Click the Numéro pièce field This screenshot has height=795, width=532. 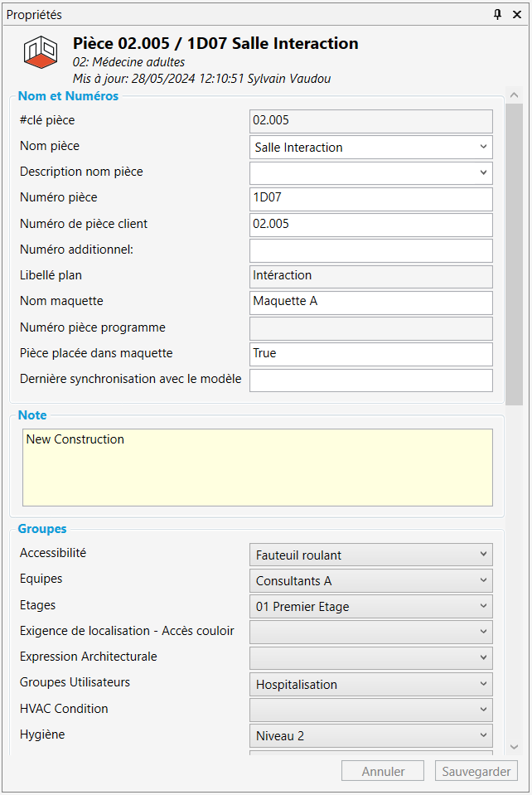tap(370, 199)
